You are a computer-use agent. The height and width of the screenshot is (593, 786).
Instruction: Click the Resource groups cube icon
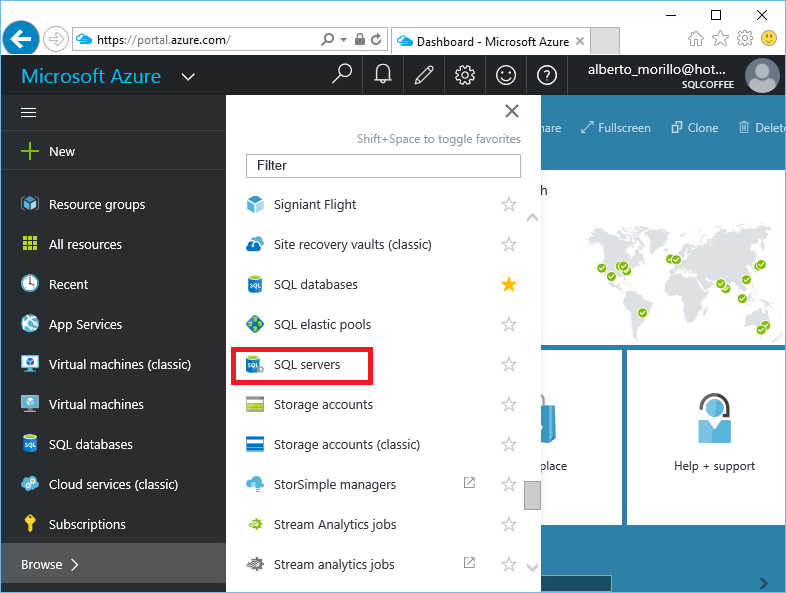click(x=30, y=204)
